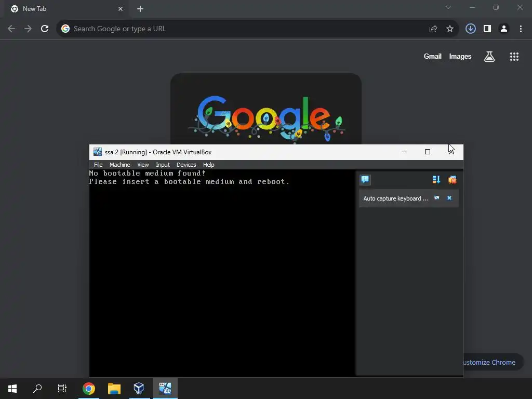
Task: Open Chrome's three-dot menu
Action: [521, 29]
